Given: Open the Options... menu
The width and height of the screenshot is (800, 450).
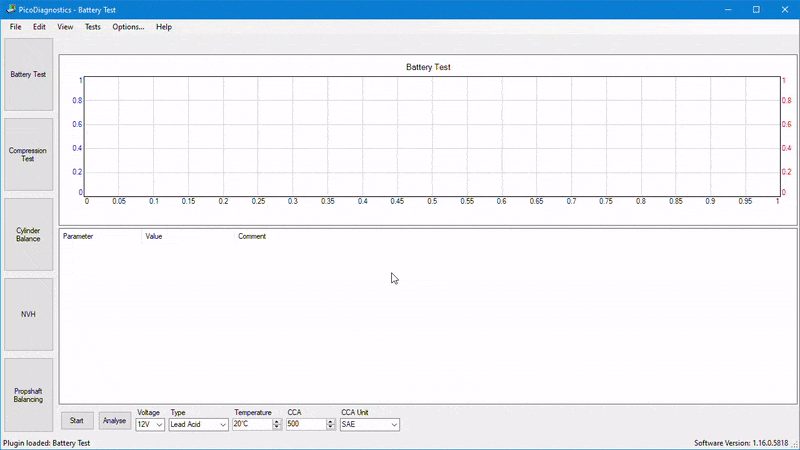Looking at the screenshot, I should pyautogui.click(x=128, y=27).
